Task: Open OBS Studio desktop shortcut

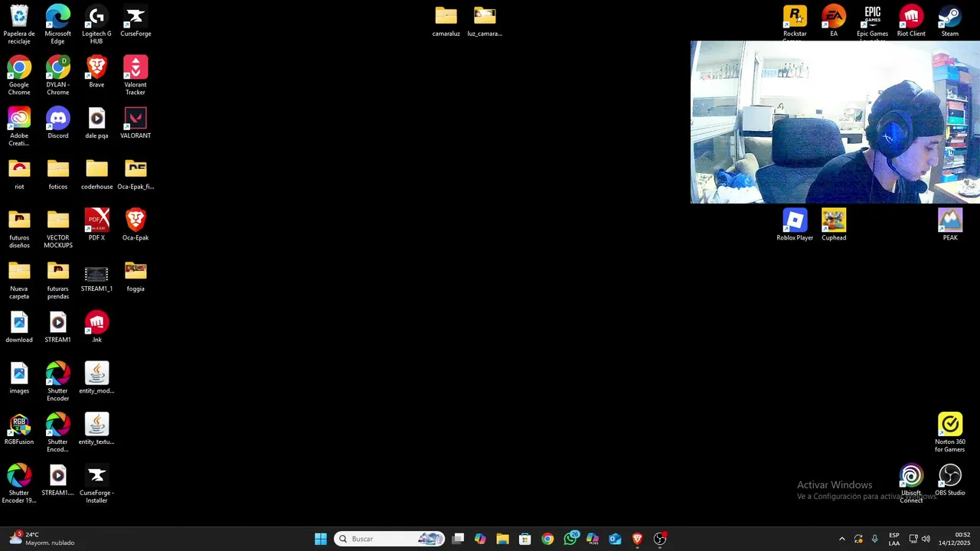Action: point(950,481)
